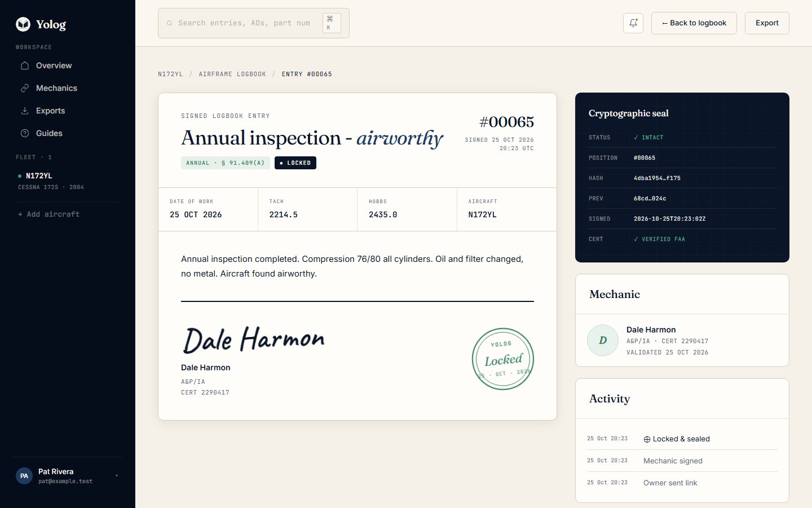Expand the Pat Rivera account menu arrow
The height and width of the screenshot is (508, 812).
(117, 476)
